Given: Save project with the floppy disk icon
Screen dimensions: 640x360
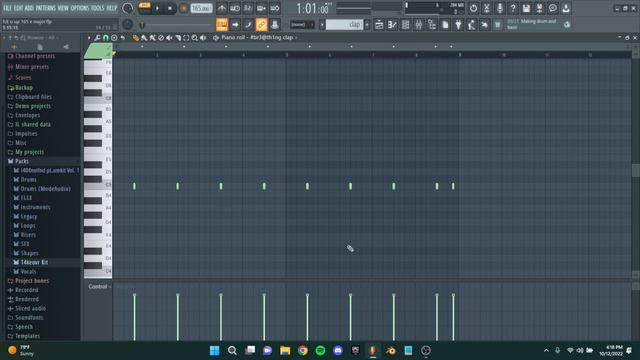Looking at the screenshot, I should [x=526, y=8].
